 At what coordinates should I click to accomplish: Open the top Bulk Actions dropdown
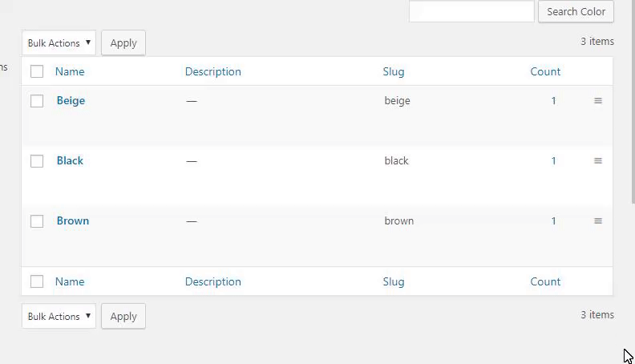[59, 43]
